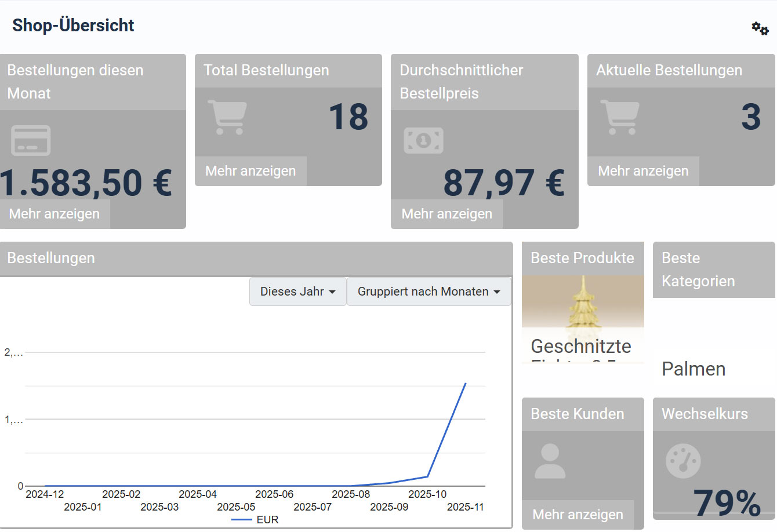Click the Beste Produkte widget header
This screenshot has height=532, width=777.
pos(583,258)
